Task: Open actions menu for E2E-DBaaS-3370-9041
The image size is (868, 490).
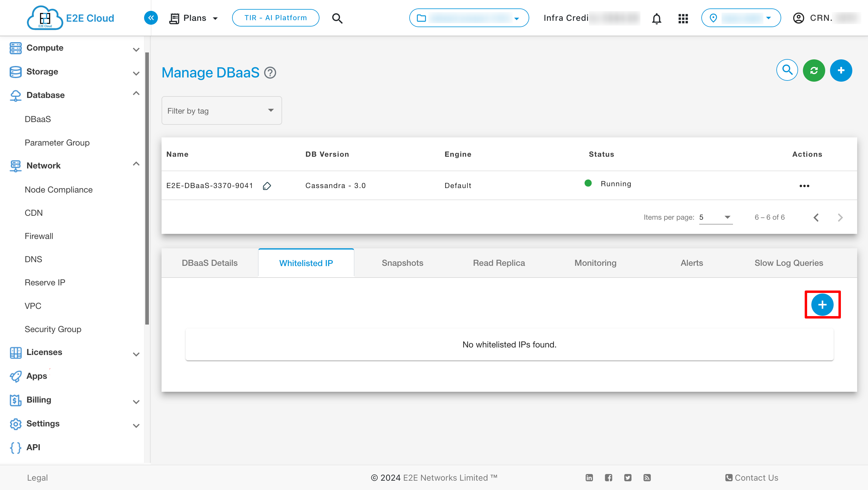Action: (x=804, y=186)
